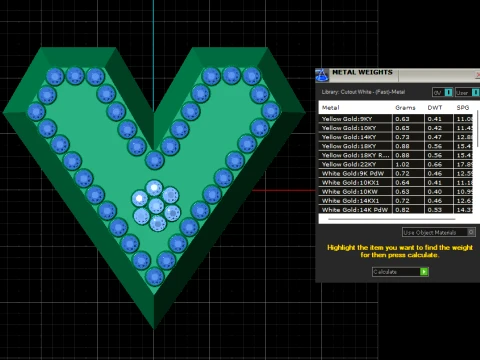The height and width of the screenshot is (360, 480).
Task: Click the blue gem at the heart's center notch
Action: 155,160
